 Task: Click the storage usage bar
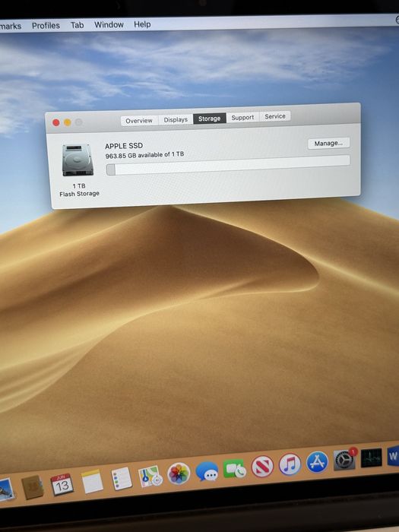[228, 165]
